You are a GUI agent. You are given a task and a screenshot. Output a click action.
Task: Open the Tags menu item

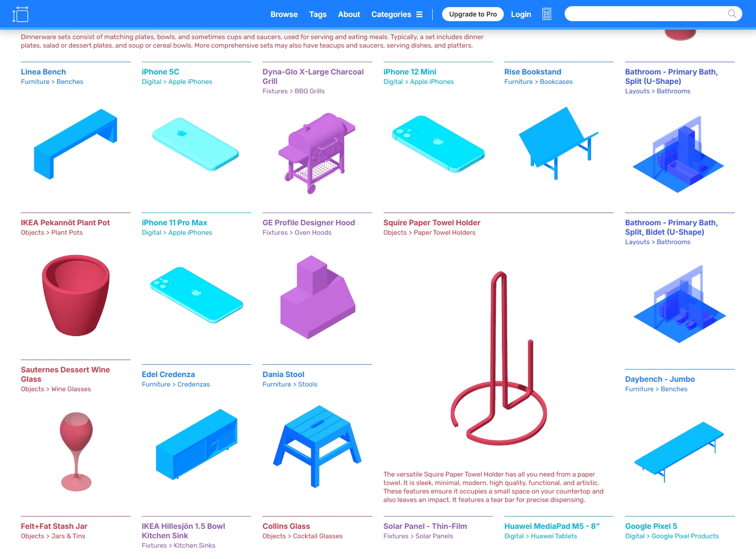[x=318, y=14]
